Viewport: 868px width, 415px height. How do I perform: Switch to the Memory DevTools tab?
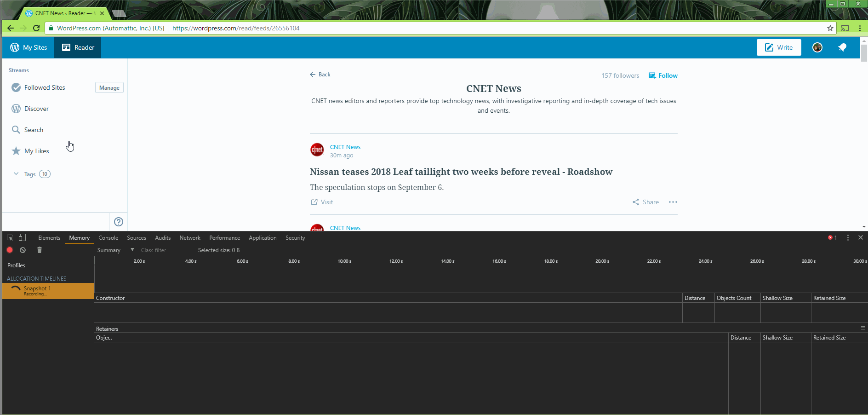79,238
